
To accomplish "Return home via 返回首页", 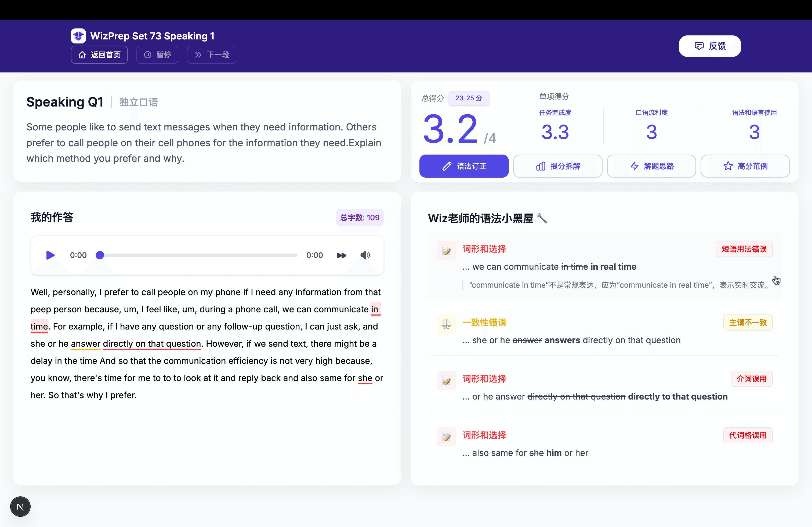I will 99,54.
